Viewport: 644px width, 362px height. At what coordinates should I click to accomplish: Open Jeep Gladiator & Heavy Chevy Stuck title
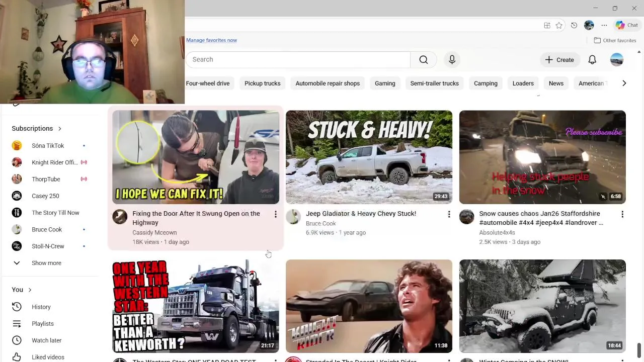coord(361,214)
